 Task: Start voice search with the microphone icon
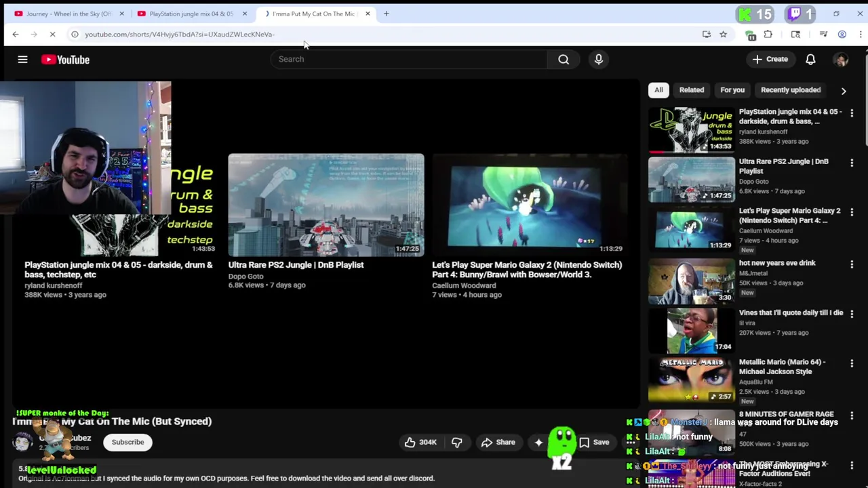[599, 59]
